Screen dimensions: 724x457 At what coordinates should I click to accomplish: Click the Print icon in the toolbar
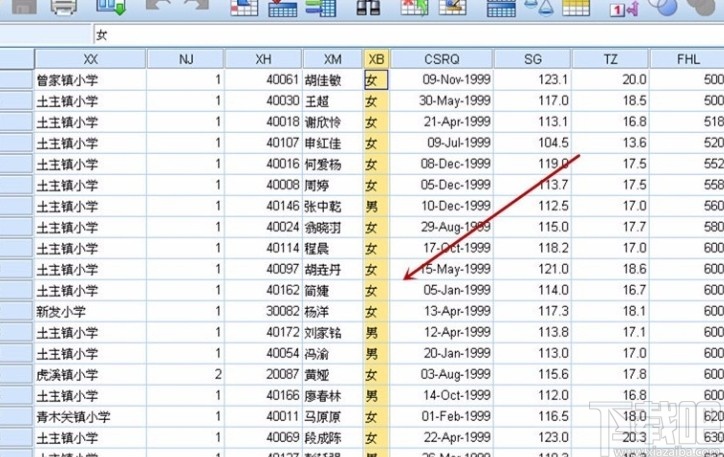coord(64,6)
